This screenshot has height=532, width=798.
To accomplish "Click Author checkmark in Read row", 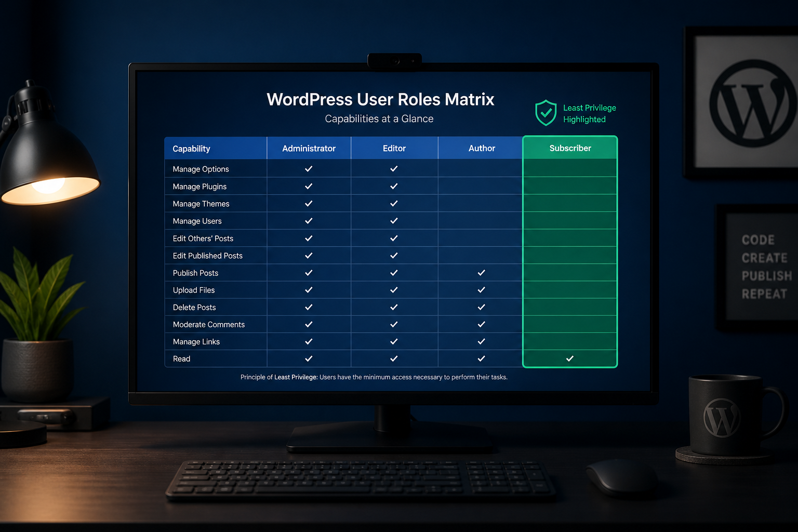I will [x=482, y=358].
